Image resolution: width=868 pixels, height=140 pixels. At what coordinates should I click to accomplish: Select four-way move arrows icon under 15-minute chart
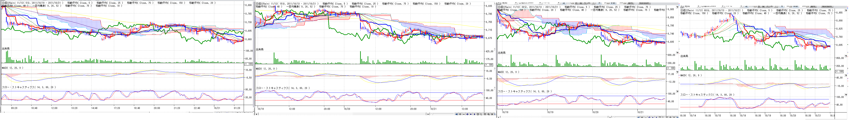pyautogui.click(x=467, y=114)
